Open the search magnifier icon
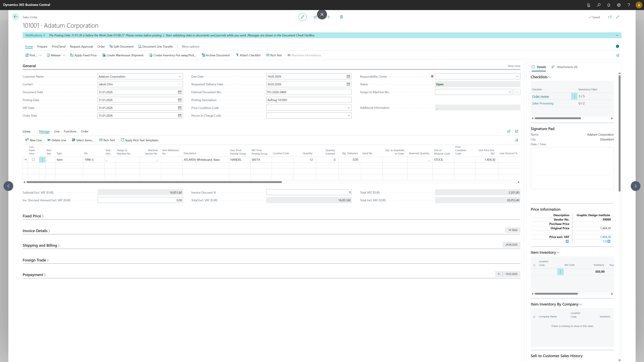The height and width of the screenshot is (362, 644). (599, 5)
